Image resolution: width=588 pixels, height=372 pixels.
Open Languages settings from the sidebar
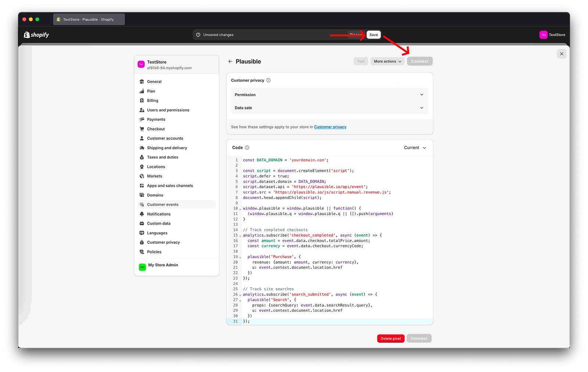158,232
